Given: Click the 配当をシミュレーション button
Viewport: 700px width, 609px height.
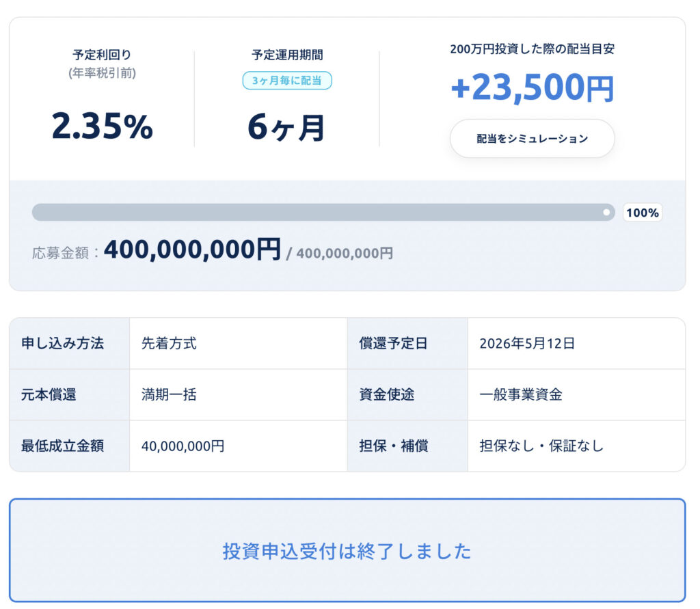Looking at the screenshot, I should click(x=532, y=139).
